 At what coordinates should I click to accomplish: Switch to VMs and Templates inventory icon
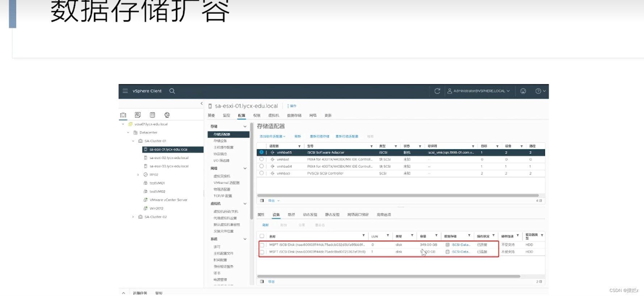138,115
